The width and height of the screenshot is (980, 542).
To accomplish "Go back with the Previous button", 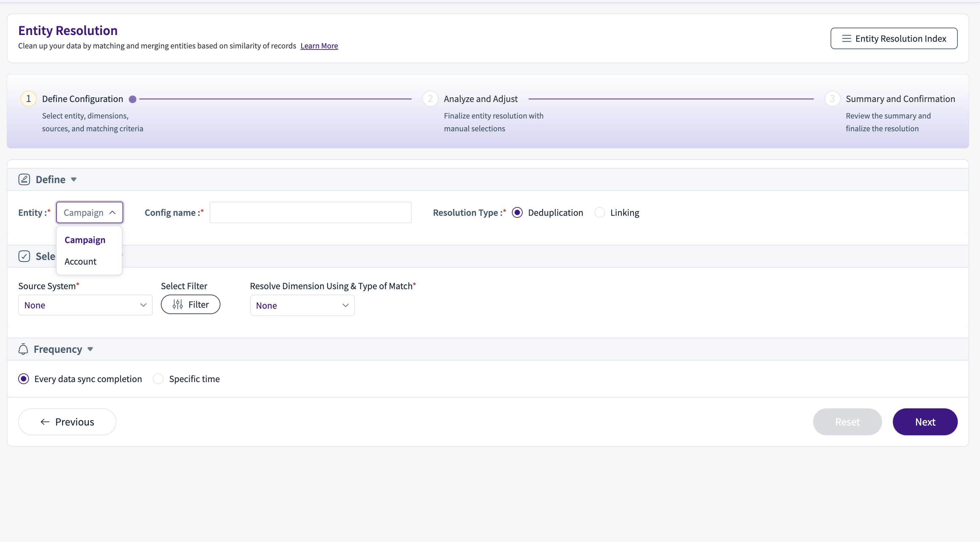I will coord(67,422).
